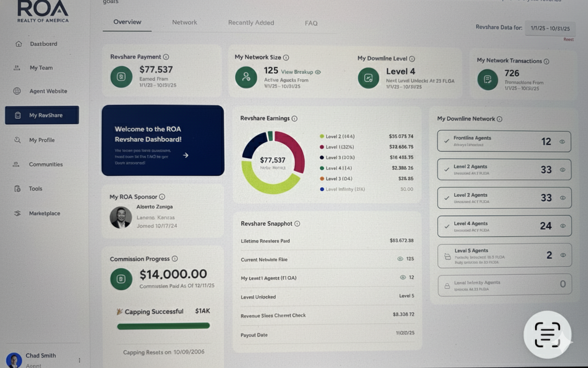The width and height of the screenshot is (588, 368).
Task: Click the lock icon on Level Infinity Agents
Action: pyautogui.click(x=447, y=286)
